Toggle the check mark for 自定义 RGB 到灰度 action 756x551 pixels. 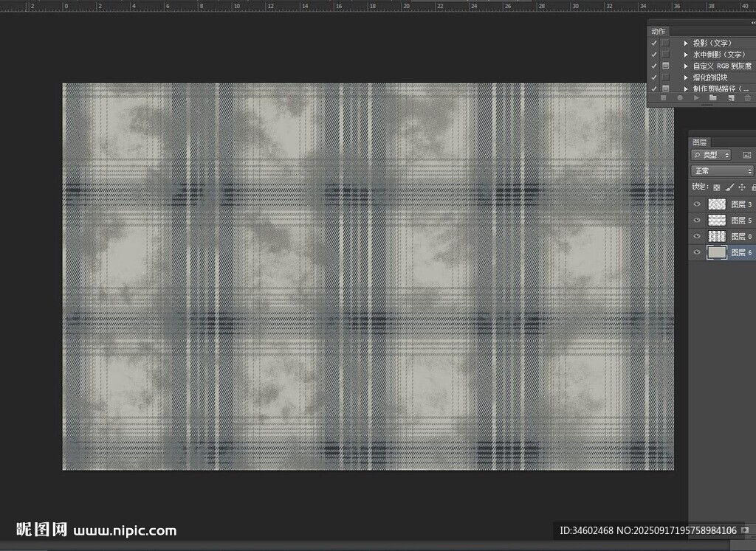[654, 66]
